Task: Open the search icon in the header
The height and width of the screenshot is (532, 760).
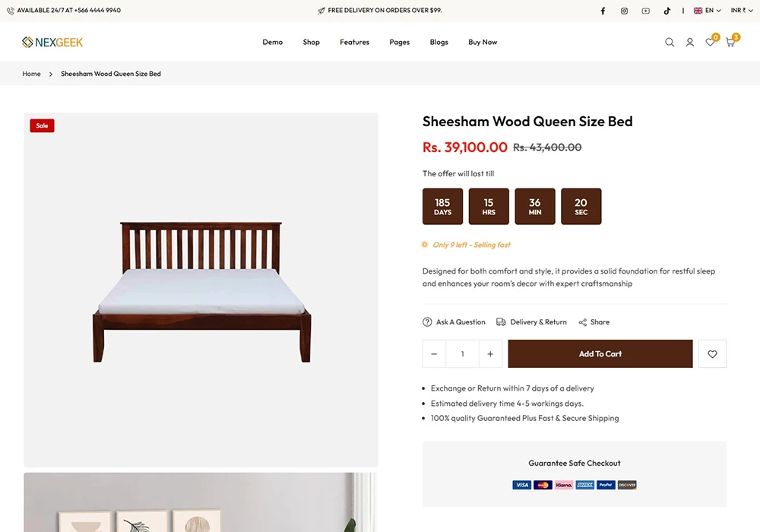Action: tap(670, 42)
